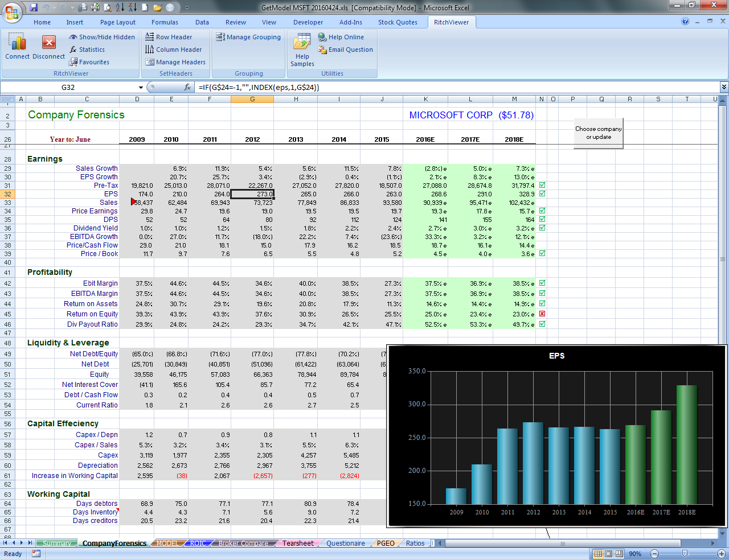
Task: Toggle green check for Div Payout Ratio row
Action: (542, 324)
